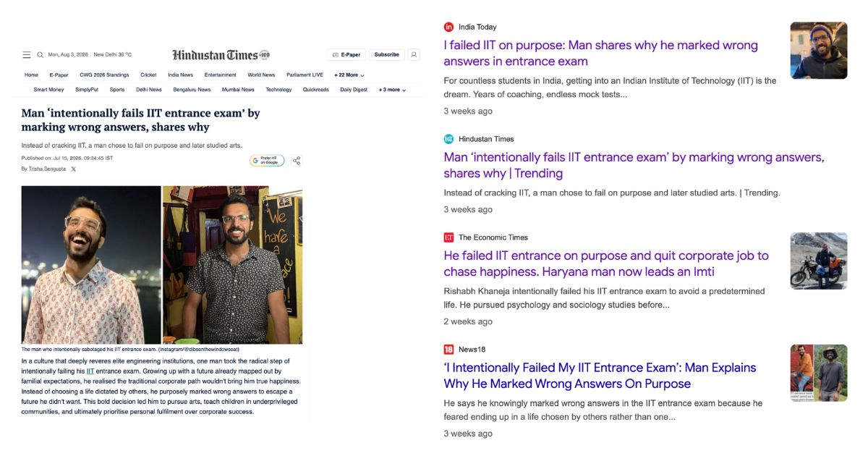
Task: Click News18 result thumbnail
Action: click(819, 373)
